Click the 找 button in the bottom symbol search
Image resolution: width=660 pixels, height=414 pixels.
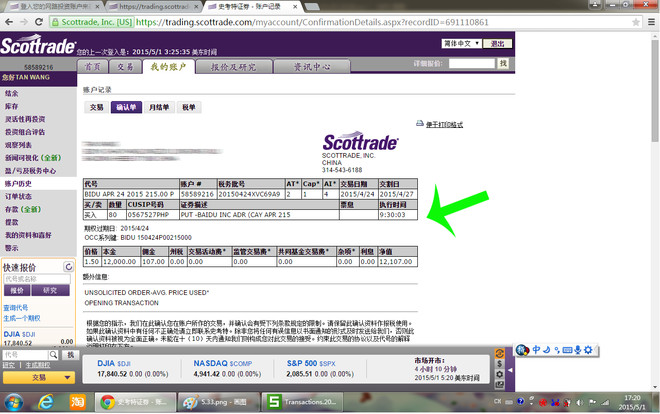pos(70,355)
